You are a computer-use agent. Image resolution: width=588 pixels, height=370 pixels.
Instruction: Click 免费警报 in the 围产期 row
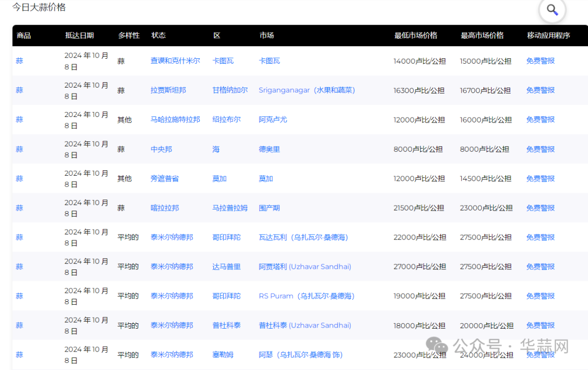click(541, 208)
